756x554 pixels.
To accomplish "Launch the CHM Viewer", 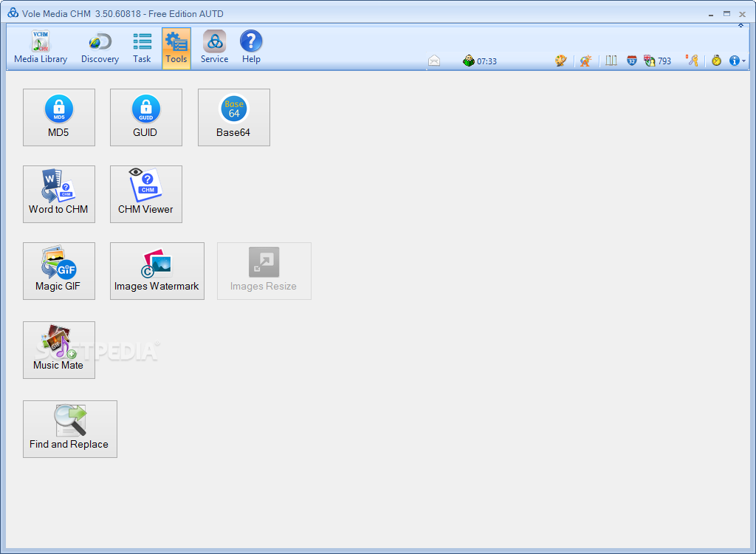I will click(146, 194).
